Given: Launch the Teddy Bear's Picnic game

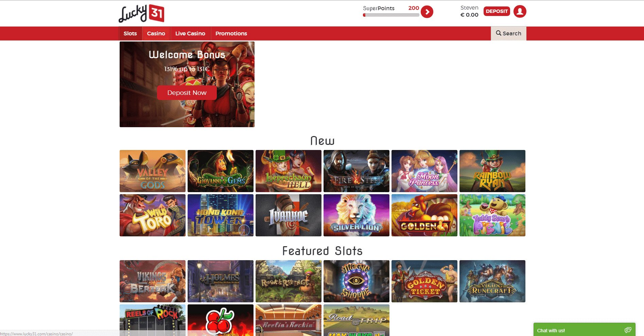Looking at the screenshot, I should [x=492, y=215].
